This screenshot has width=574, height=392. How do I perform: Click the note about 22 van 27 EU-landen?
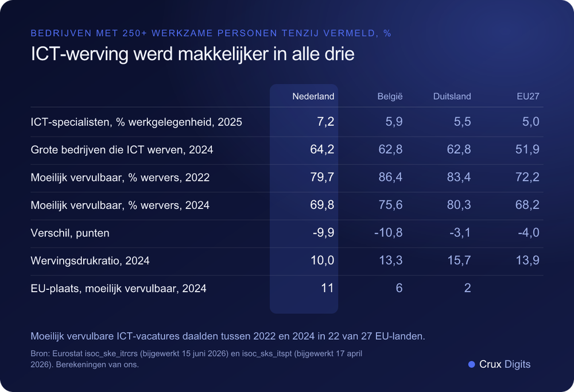[x=228, y=336]
